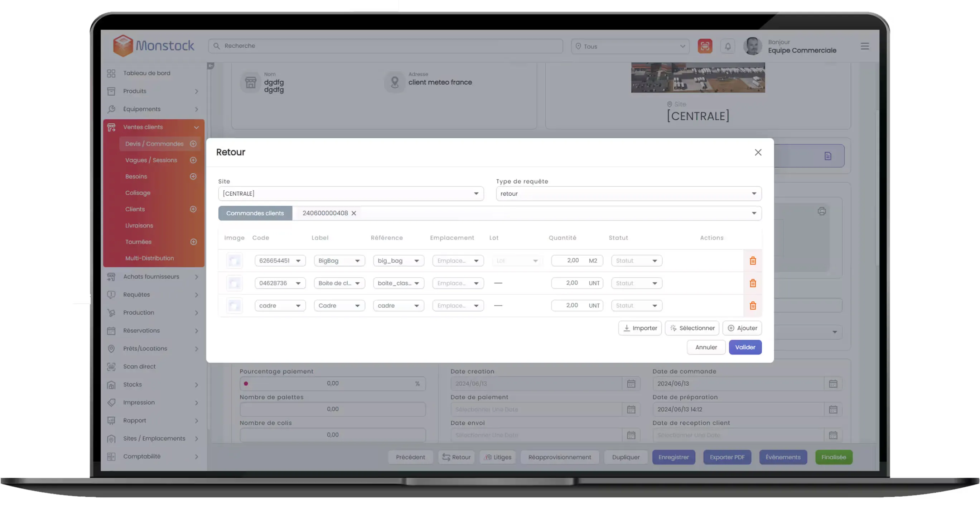Add new Vagues / Sessions with plus icon
The image size is (980, 516).
193,160
